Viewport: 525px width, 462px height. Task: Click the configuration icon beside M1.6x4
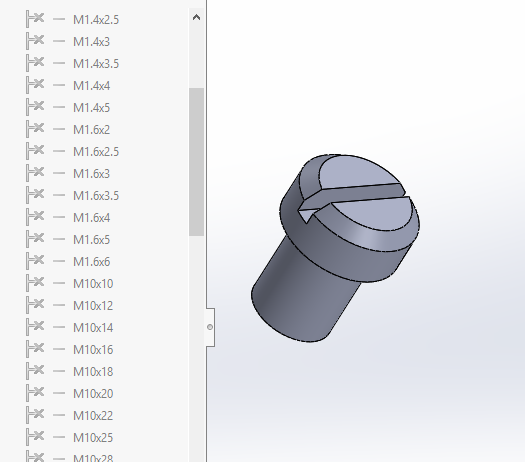(35, 217)
